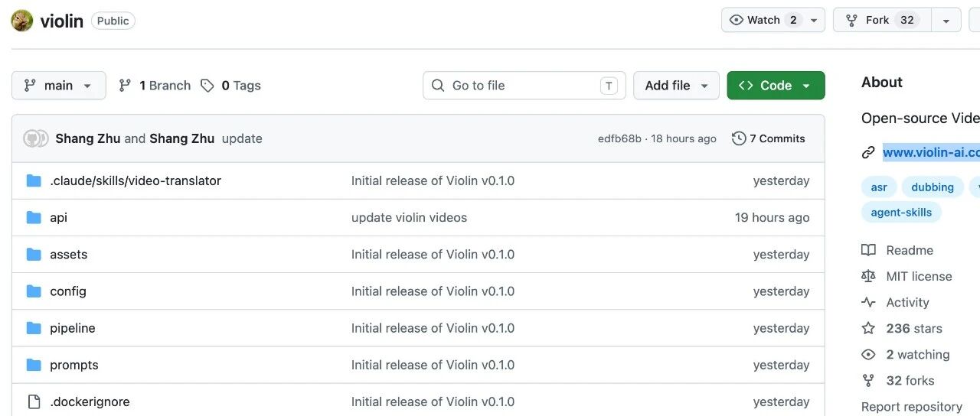Image resolution: width=980 pixels, height=416 pixels.
Task: View the 2 watching link
Action: 918,354
